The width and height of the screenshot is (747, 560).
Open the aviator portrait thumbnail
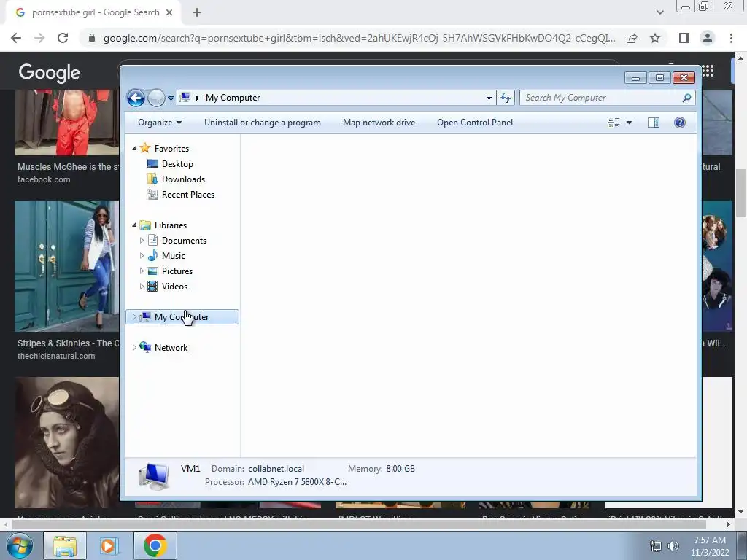[66, 443]
